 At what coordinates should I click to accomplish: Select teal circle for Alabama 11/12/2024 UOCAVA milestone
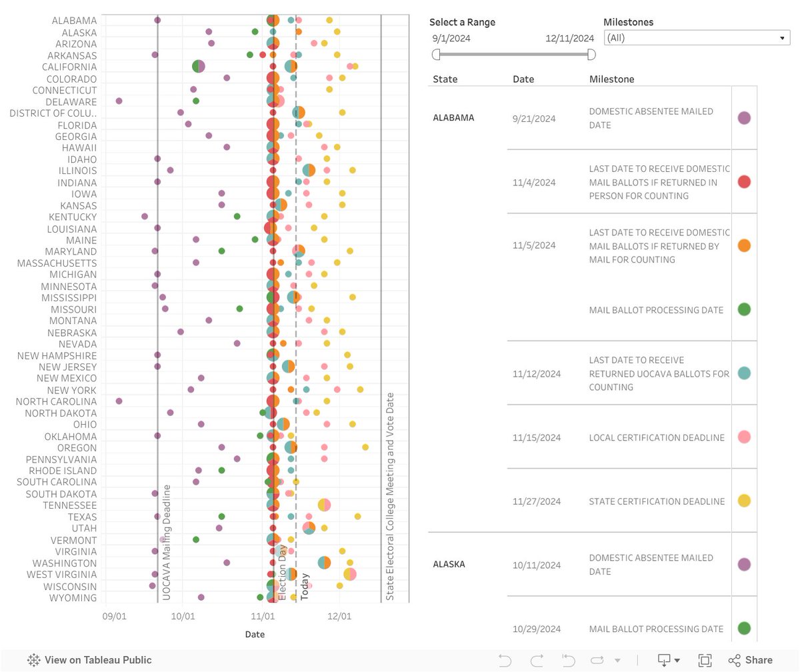pyautogui.click(x=745, y=373)
